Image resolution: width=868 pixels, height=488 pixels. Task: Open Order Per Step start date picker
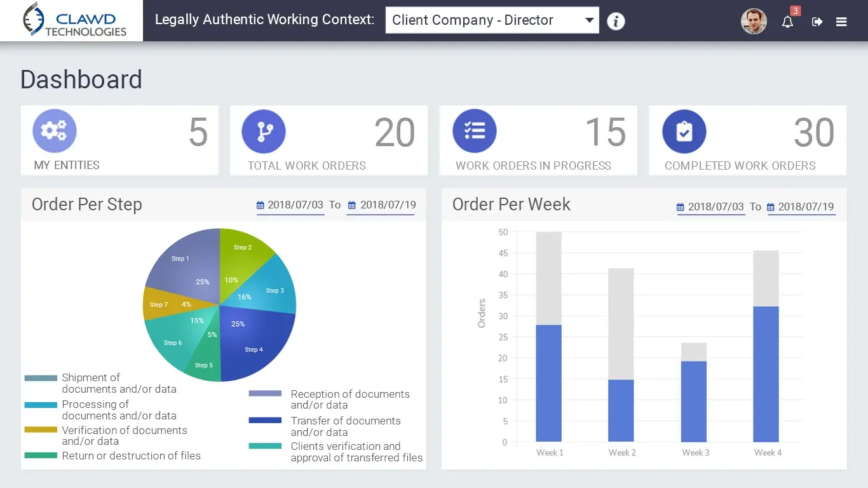[290, 205]
